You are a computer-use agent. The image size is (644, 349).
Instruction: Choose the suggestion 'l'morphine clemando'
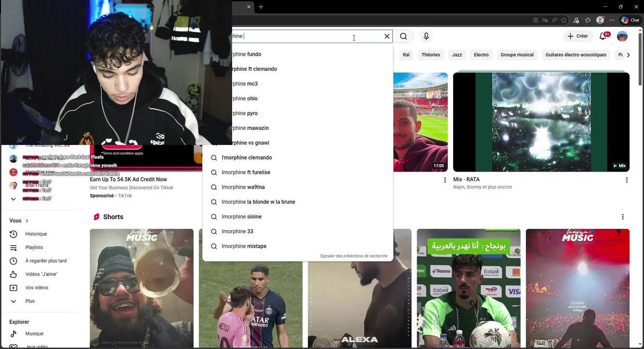tap(298, 158)
